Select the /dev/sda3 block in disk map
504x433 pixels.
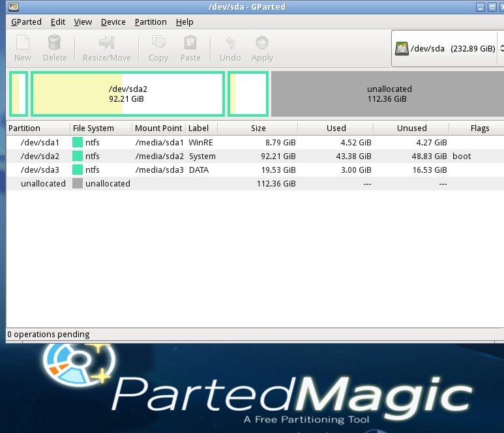point(248,94)
